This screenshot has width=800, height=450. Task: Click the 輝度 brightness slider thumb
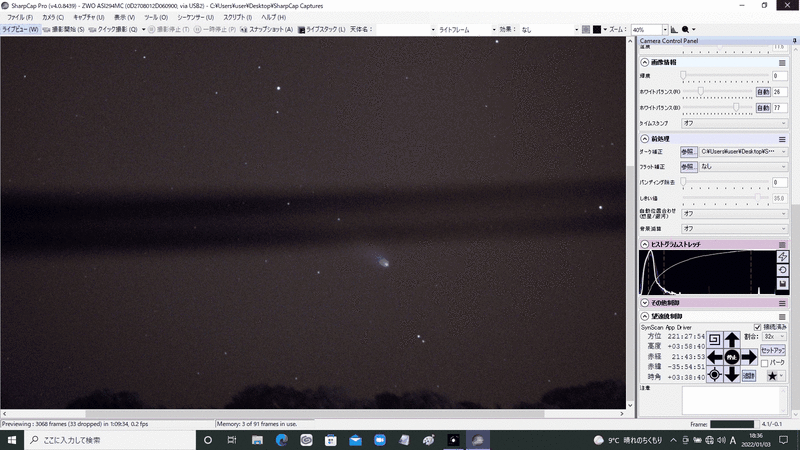(683, 76)
